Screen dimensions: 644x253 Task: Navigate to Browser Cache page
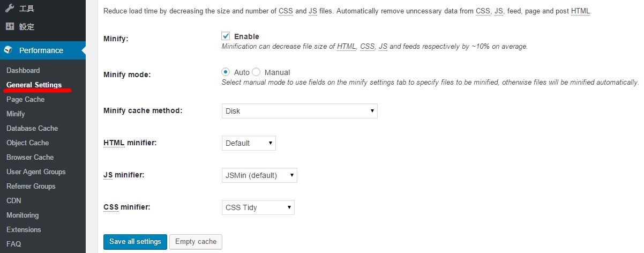30,157
